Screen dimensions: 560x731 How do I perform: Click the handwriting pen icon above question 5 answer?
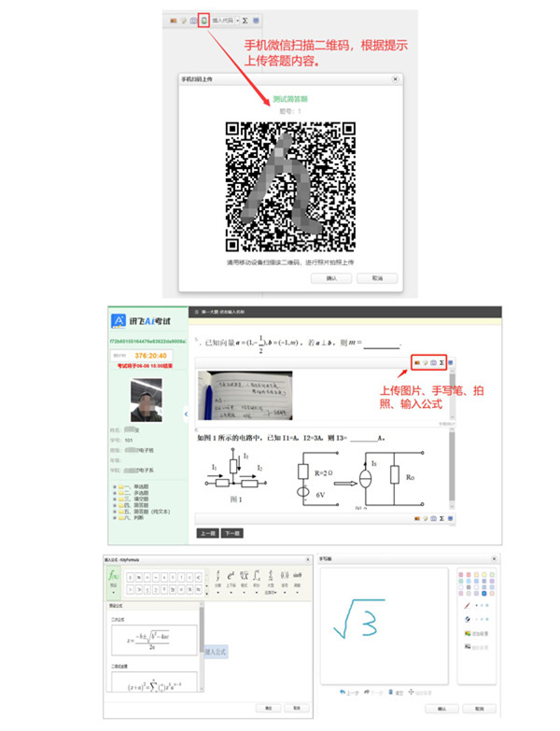(426, 363)
